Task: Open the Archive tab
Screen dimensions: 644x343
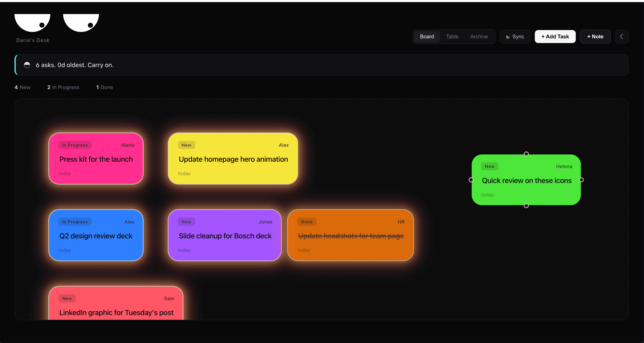Action: tap(479, 36)
